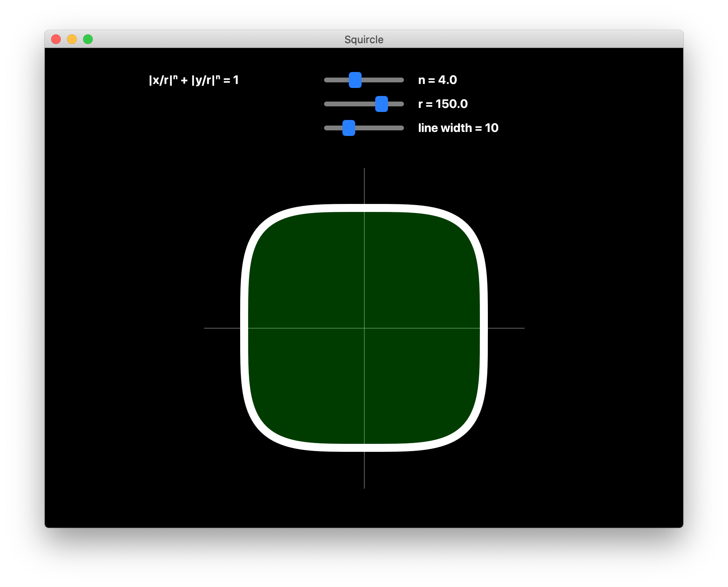Click the n exponent slider thumb

coord(355,80)
